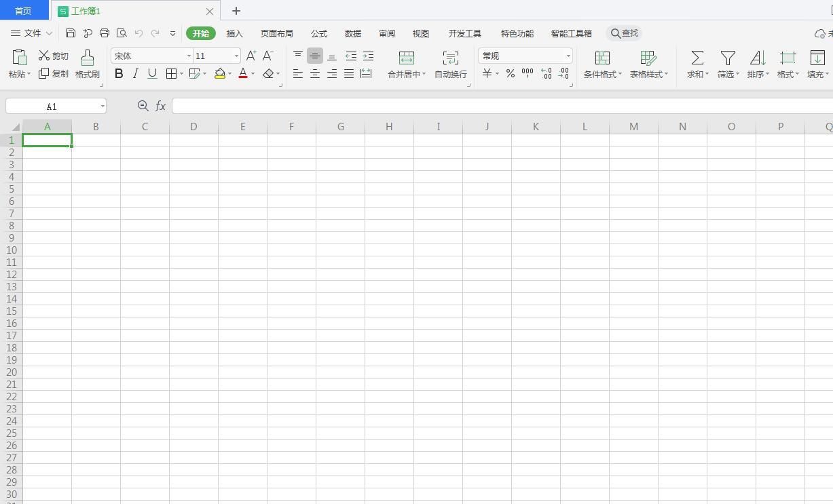Decrease indent icon
Screen dimensions: 833x504
[x=351, y=56]
